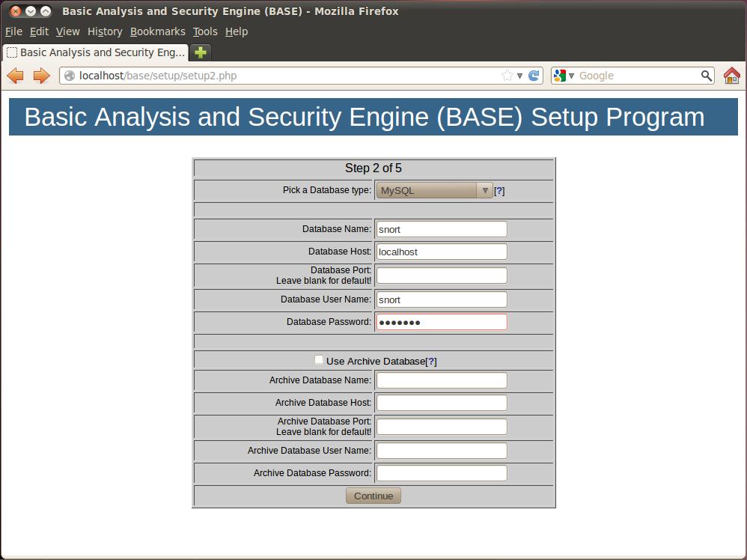Reload the page with the refresh icon
This screenshot has width=747, height=560.
point(534,76)
